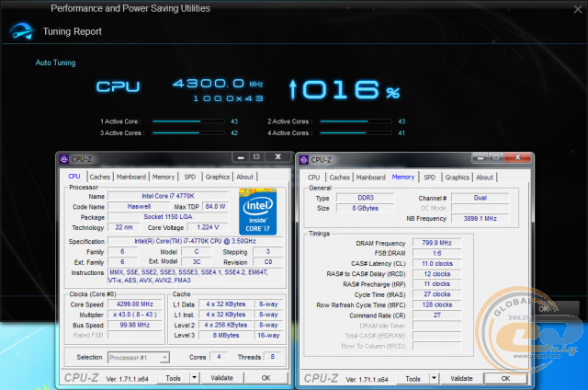Image resolution: width=588 pixels, height=390 pixels.
Task: Click the DRAM Frequency value 799.9 MHz
Action: [437, 243]
